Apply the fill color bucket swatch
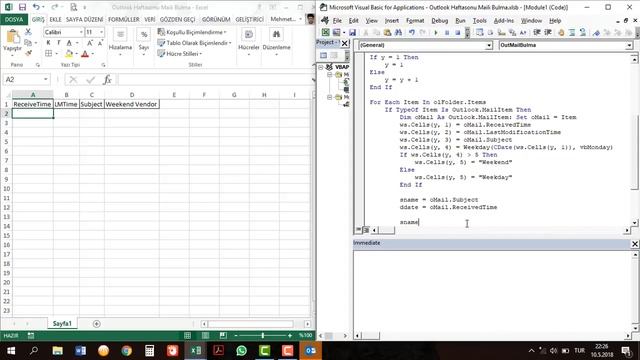 click(x=69, y=53)
